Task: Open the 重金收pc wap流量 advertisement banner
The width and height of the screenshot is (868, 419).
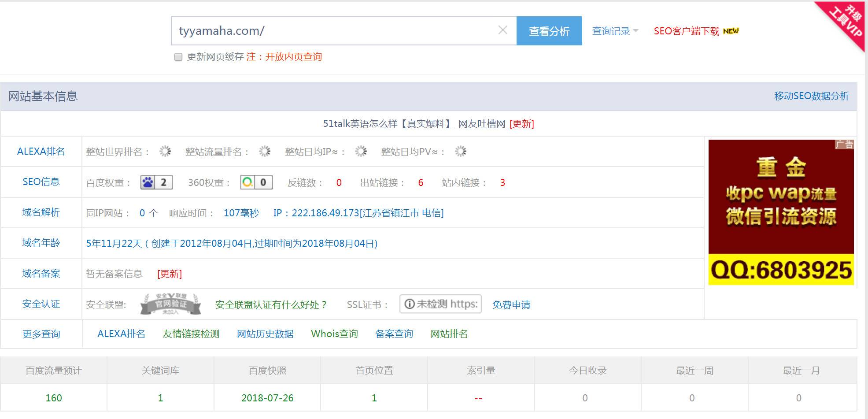Action: pos(781,212)
